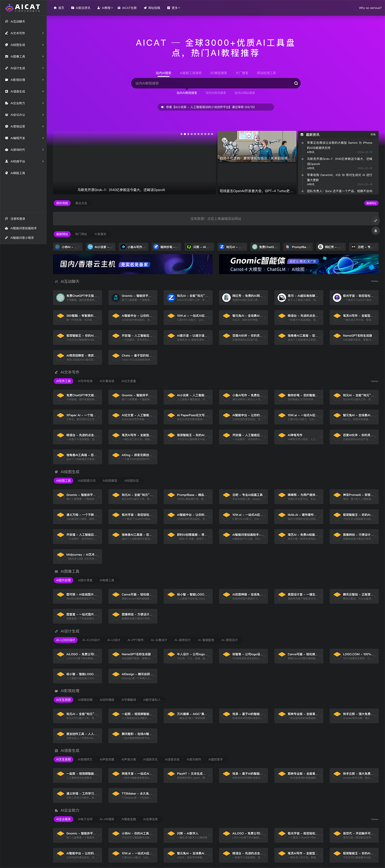Screen dimensions: 385x868
Task: Expand the AI企业助力 sidebar category
Action: coord(43,103)
